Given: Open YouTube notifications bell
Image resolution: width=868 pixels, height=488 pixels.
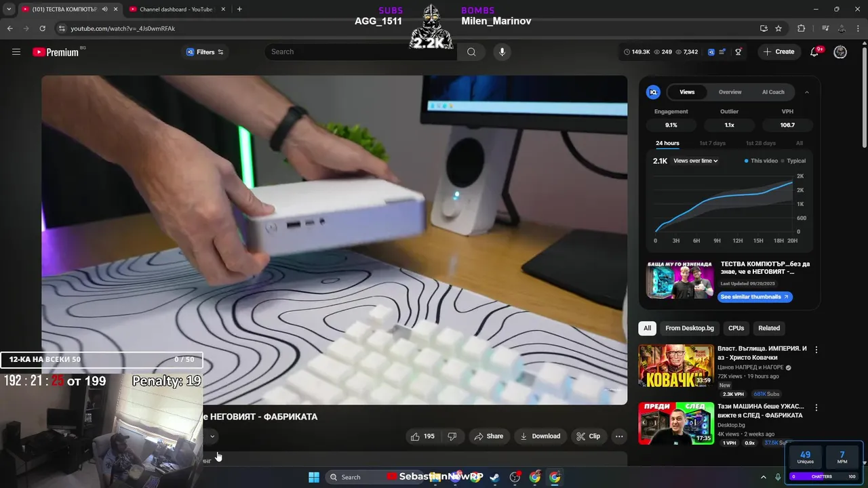Looking at the screenshot, I should pos(815,52).
